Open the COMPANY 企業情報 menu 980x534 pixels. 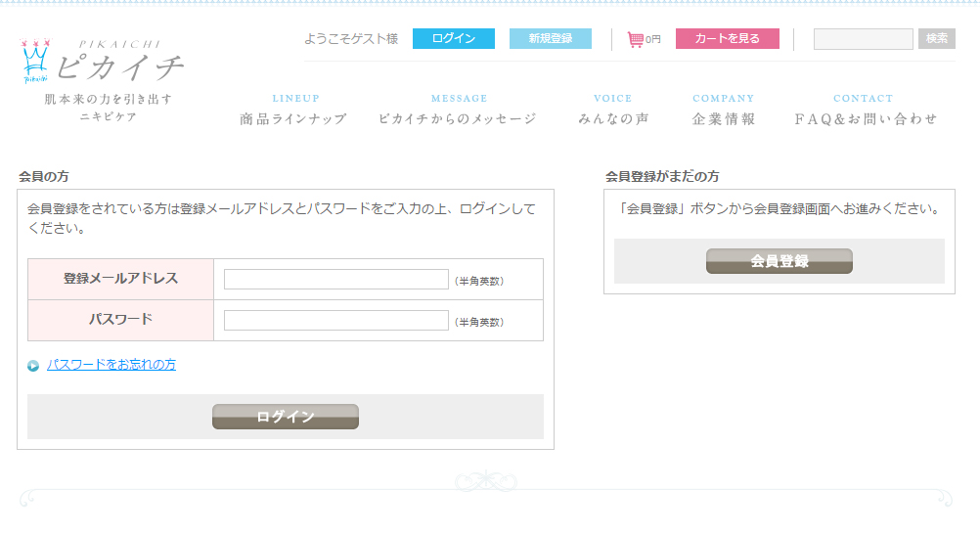[724, 111]
